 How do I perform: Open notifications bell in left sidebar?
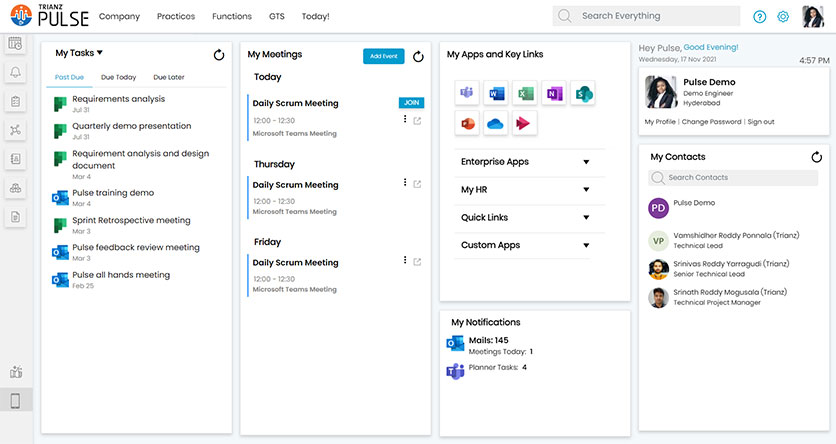pos(15,72)
